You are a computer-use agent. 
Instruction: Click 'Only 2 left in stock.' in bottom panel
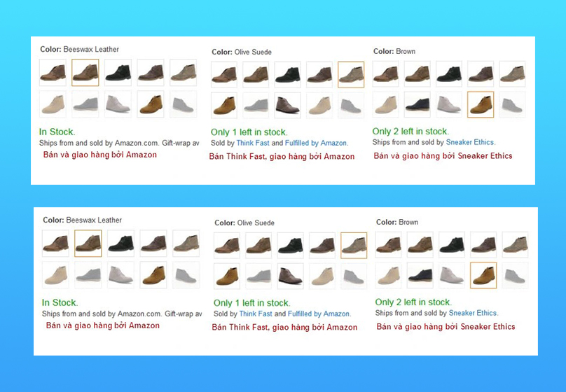click(414, 302)
